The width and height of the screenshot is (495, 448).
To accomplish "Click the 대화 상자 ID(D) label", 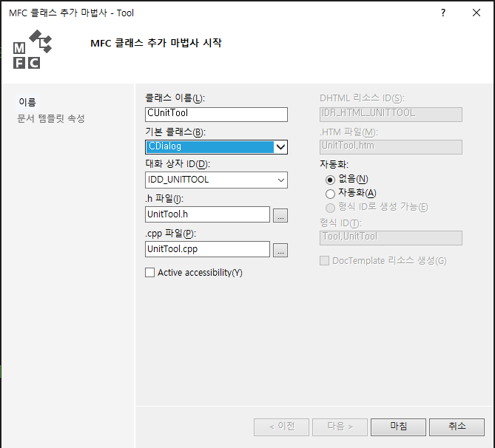I will pyautogui.click(x=178, y=163).
